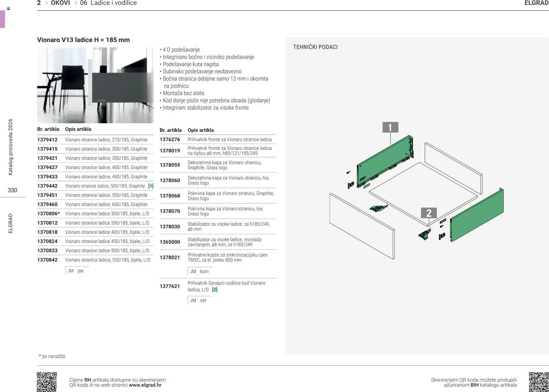Screen dimensions: 549x392
Task: Open the 06 Ladice i vodilice breadcrumb item
Action: pos(108,3)
